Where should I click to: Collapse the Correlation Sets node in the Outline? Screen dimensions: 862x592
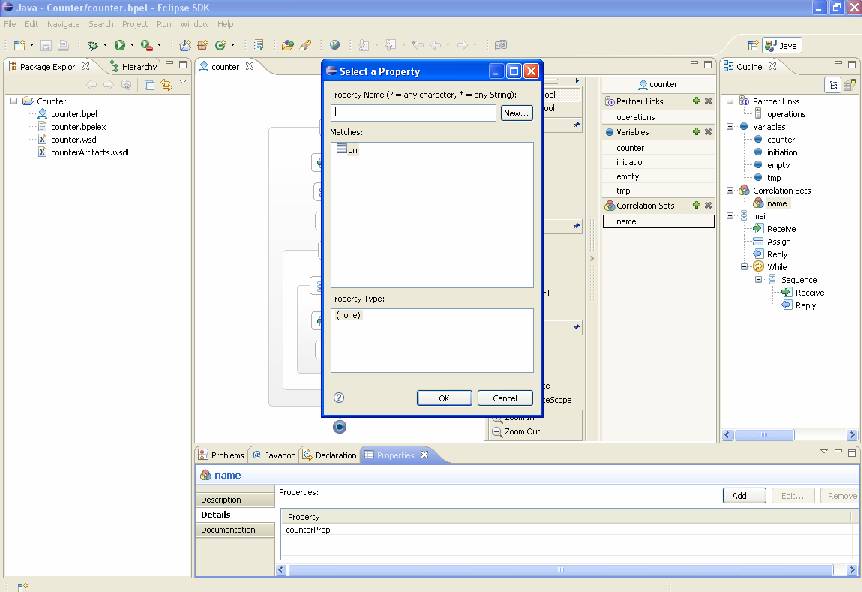click(x=731, y=190)
